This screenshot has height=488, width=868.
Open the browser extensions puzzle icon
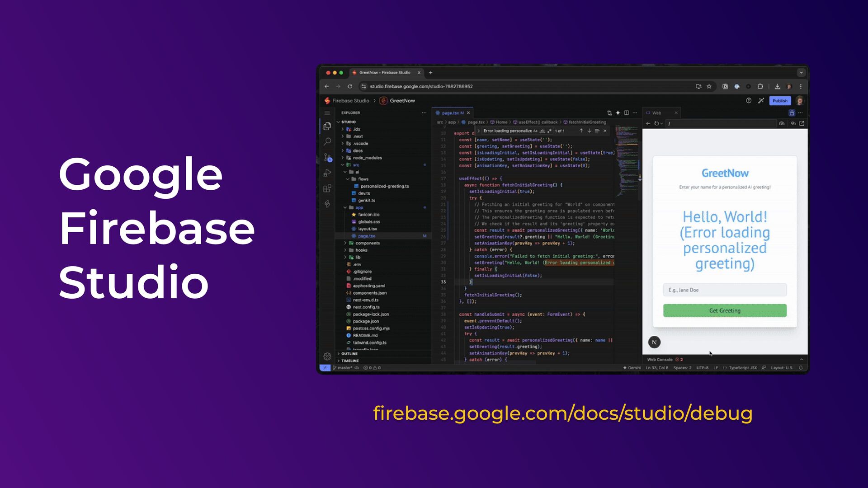(x=760, y=86)
